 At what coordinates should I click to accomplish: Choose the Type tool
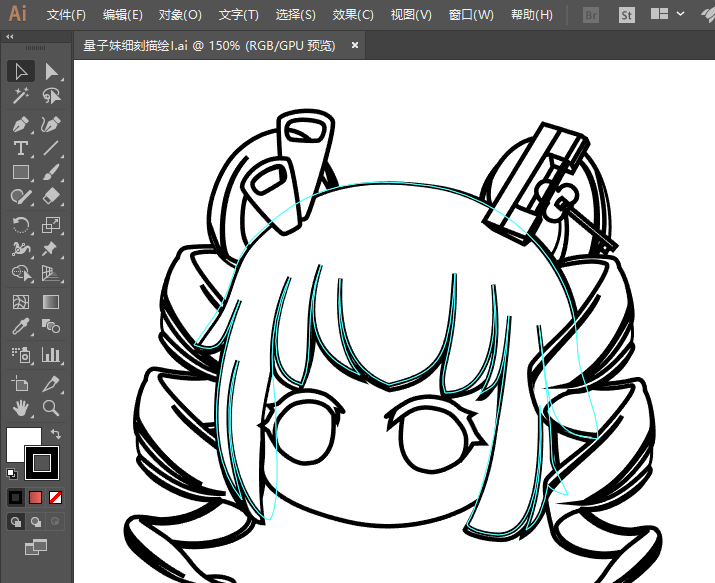click(x=21, y=148)
